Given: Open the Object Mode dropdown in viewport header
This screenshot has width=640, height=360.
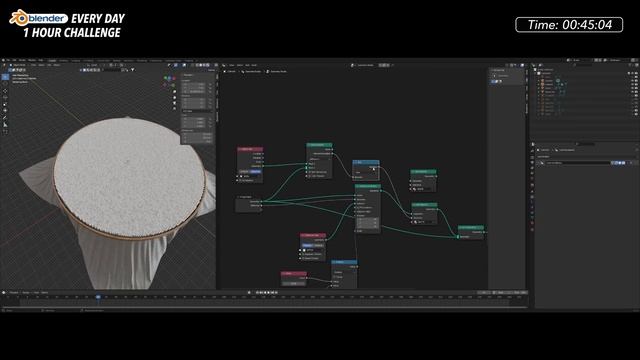Looking at the screenshot, I should 19,65.
